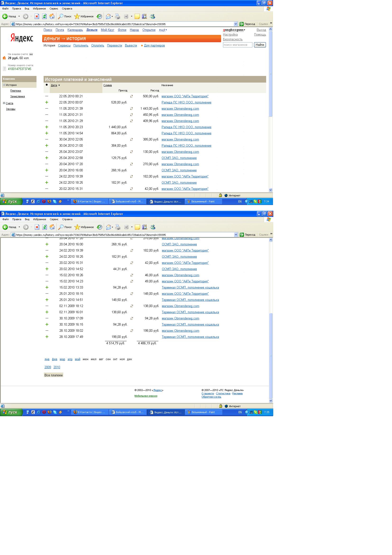Click the Stop icon in upper browser toolbar
Image resolution: width=392 pixels, height=555 pixels.
coord(37,16)
